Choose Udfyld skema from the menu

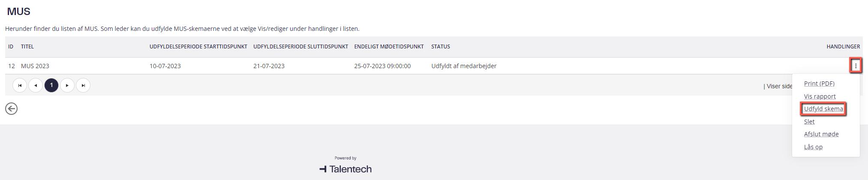[x=823, y=109]
